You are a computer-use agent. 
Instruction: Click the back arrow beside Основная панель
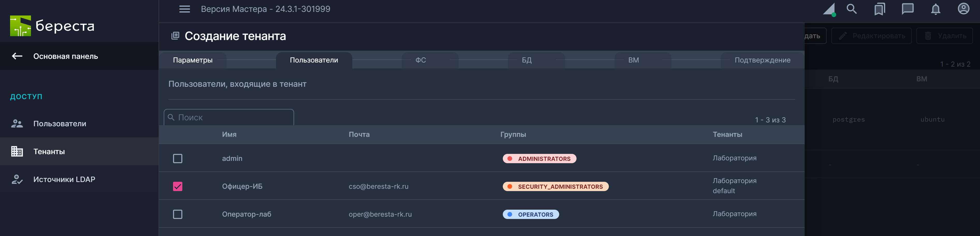coord(17,56)
